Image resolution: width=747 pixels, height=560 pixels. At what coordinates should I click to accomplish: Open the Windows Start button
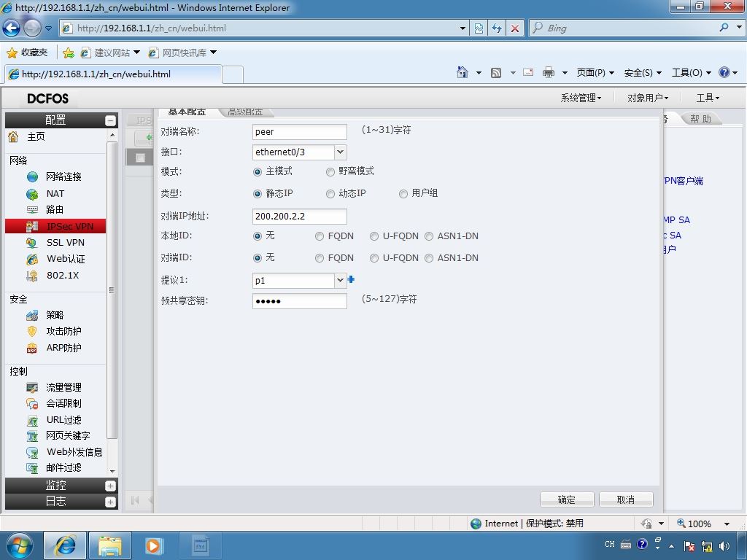click(18, 545)
